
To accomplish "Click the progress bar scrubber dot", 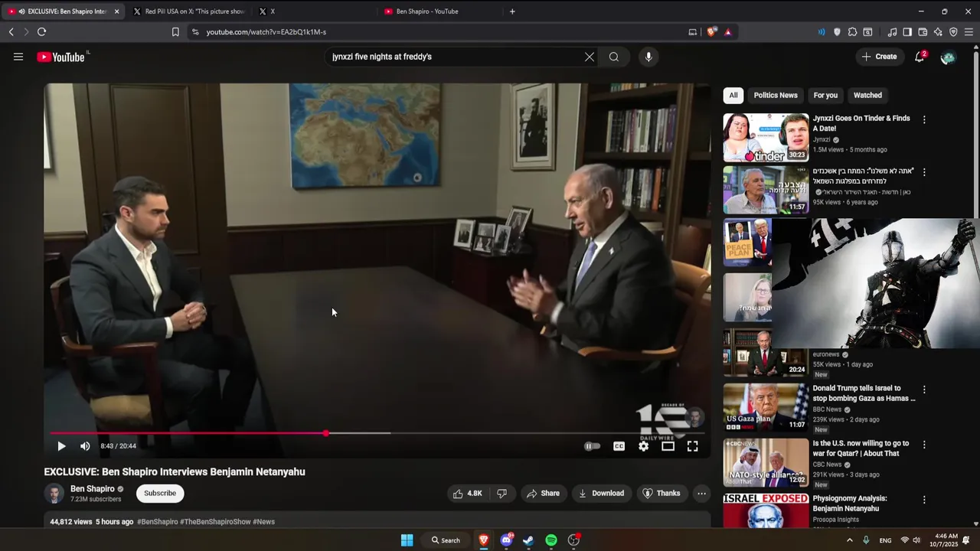I will click(x=326, y=433).
